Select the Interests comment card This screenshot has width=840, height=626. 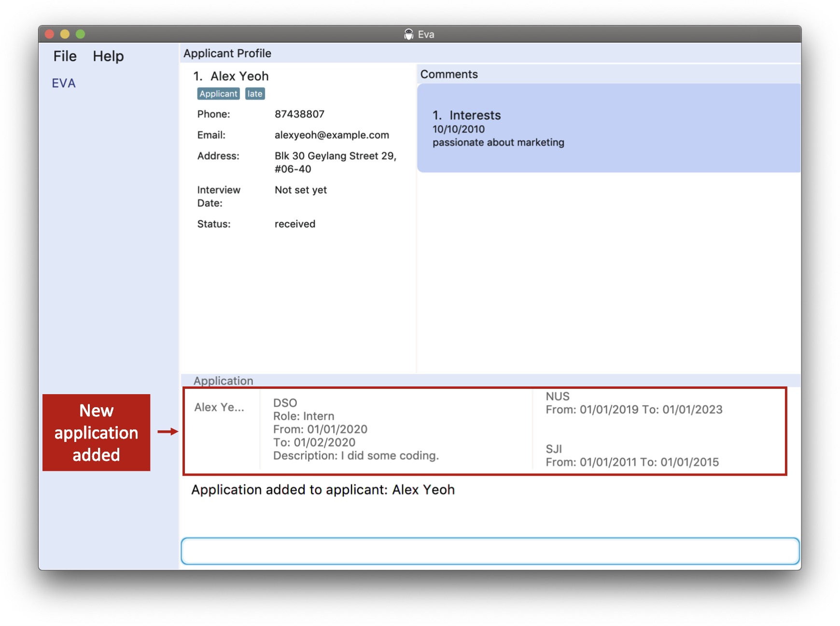[x=609, y=128]
